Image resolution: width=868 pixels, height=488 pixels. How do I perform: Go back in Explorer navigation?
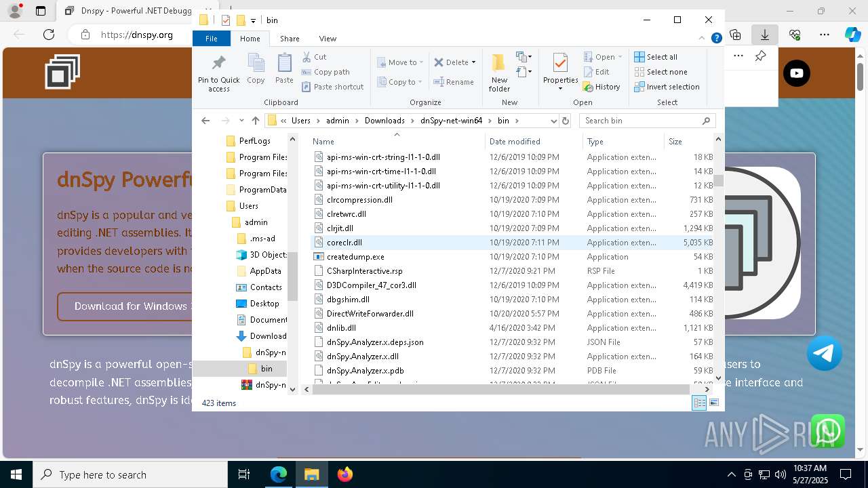(x=205, y=121)
